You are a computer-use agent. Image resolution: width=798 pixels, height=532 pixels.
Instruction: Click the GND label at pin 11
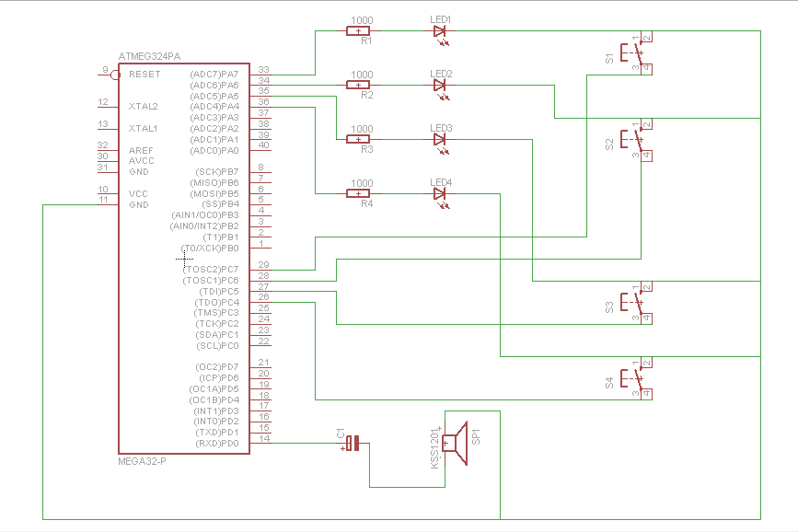[x=139, y=204]
